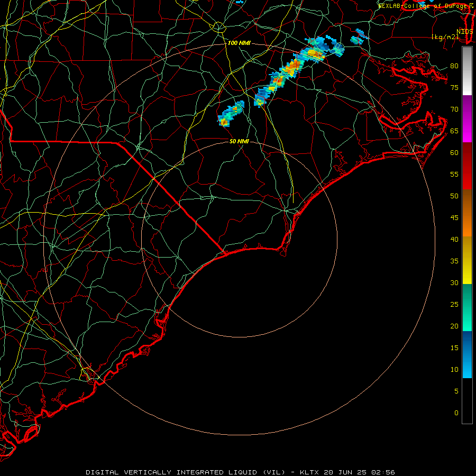Click the [kg/m2] units label
The image size is (476, 476).
tap(445, 37)
